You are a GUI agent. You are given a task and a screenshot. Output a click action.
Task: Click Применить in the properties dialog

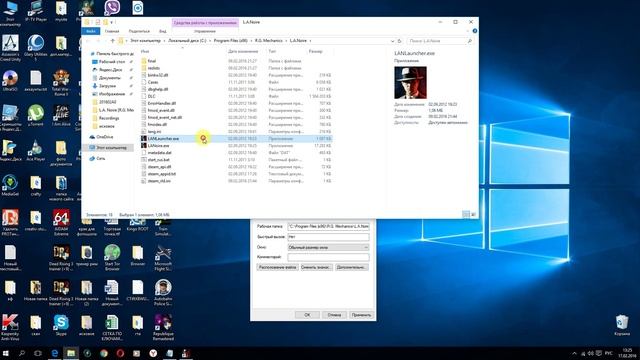tap(361, 315)
